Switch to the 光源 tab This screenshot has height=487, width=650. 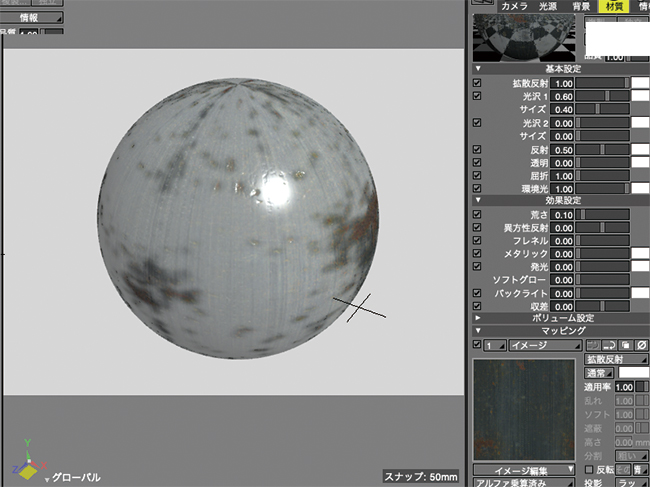pyautogui.click(x=548, y=6)
